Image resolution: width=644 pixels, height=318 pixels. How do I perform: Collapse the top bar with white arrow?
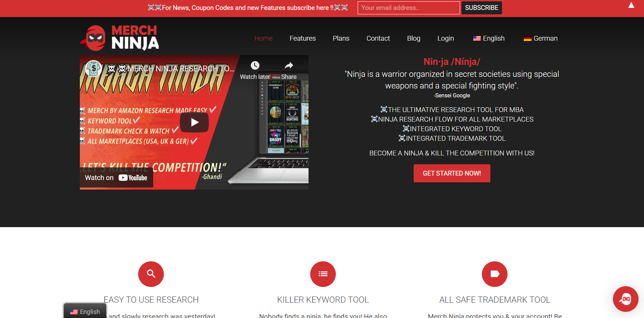(631, 5)
